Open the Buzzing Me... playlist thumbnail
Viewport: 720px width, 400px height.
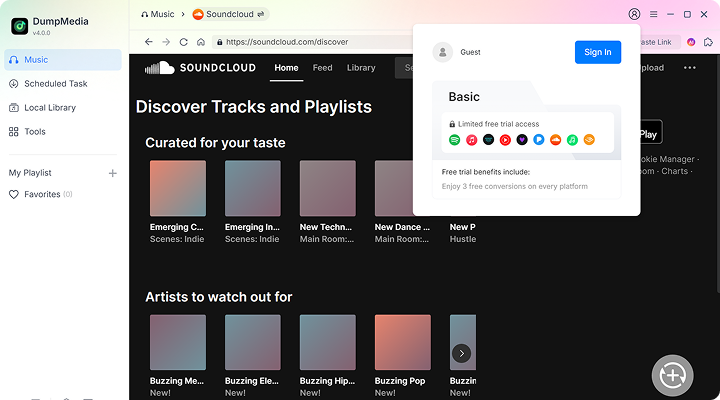[x=178, y=342]
